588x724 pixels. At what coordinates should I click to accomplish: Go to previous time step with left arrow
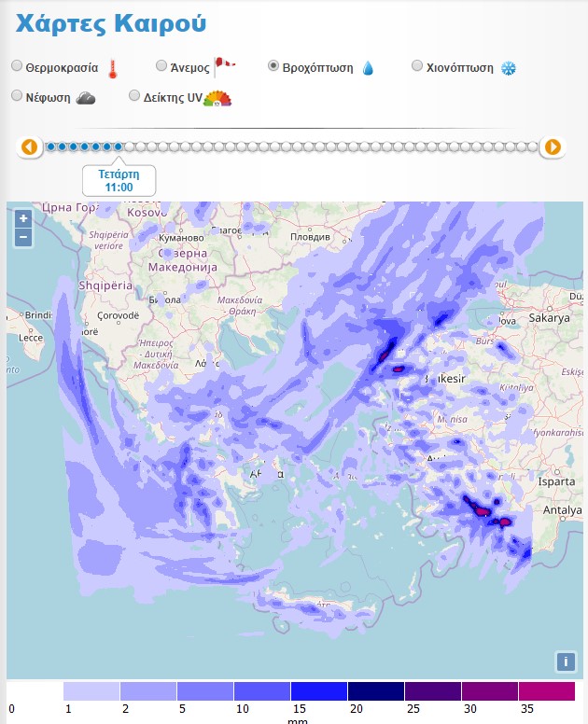coord(30,147)
